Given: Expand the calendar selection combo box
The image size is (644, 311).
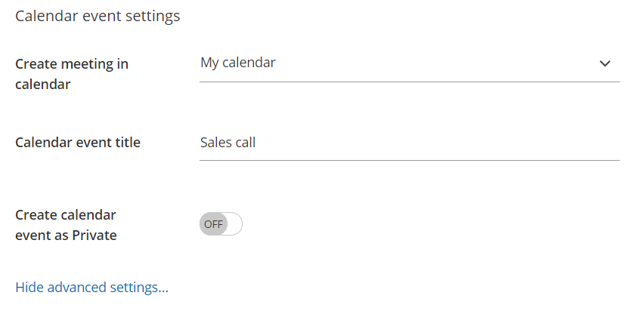Looking at the screenshot, I should pos(409,63).
